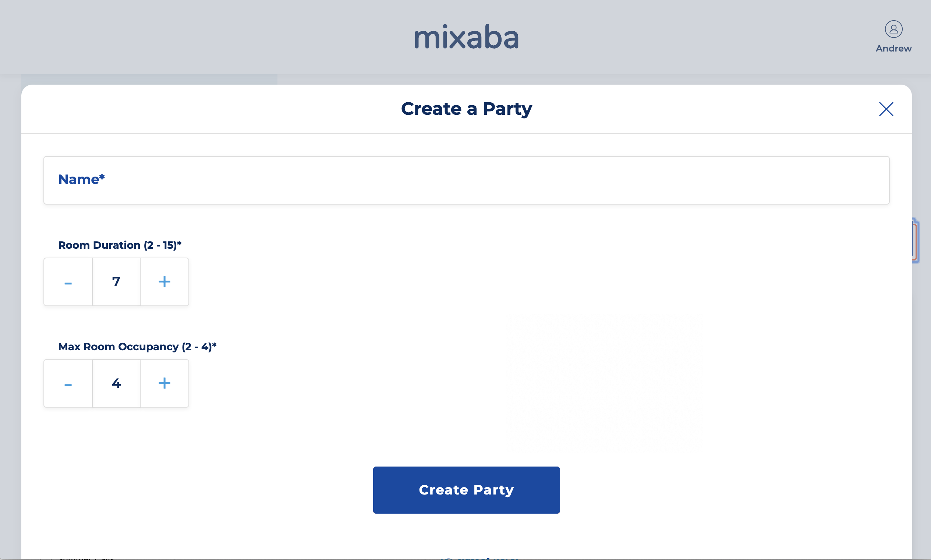Click the Name* placeholder text

82,179
